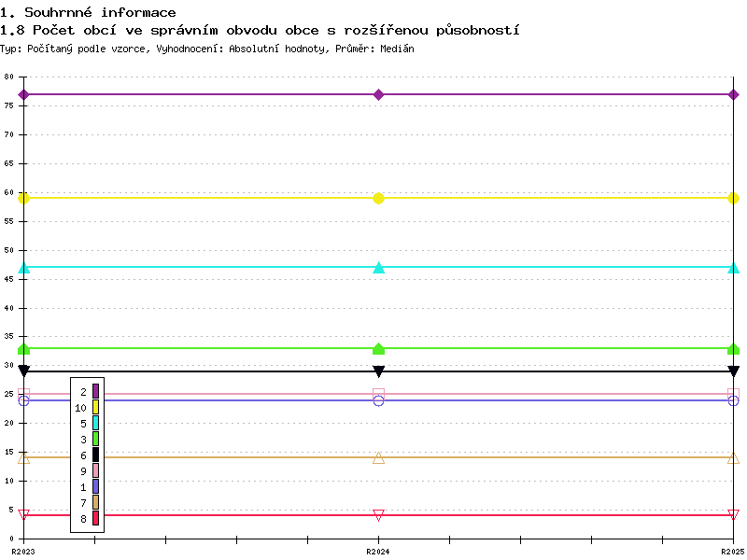Select the cyan legend swatch for series 5
The image size is (747, 560).
point(95,423)
